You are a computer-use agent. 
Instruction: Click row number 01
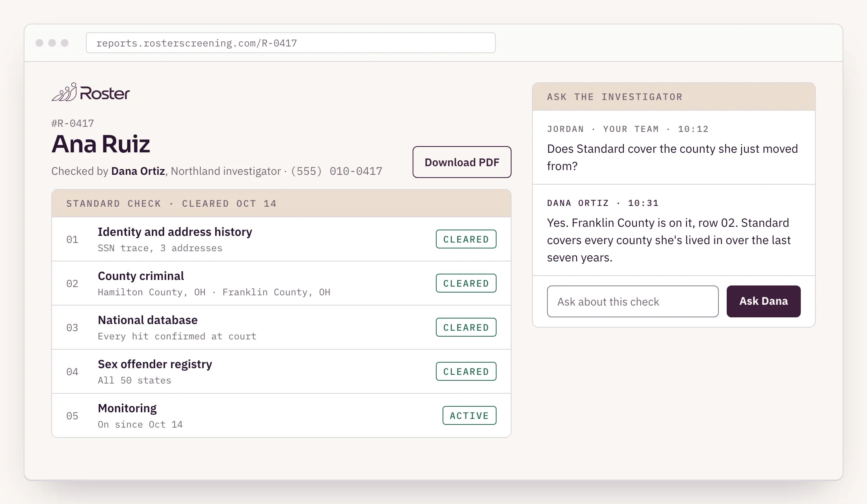coord(72,239)
